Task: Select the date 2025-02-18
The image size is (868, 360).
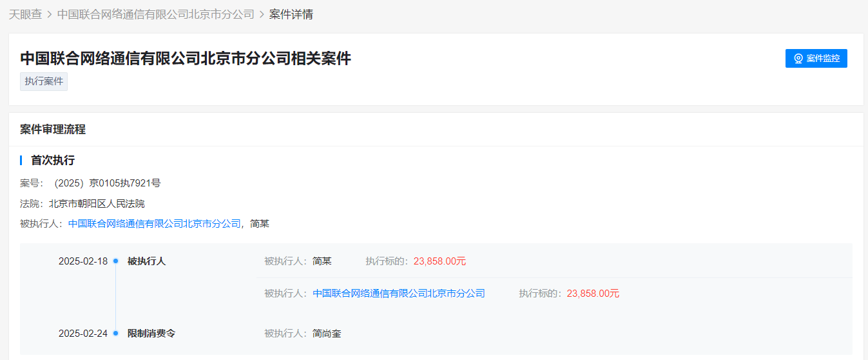Action: pos(83,261)
